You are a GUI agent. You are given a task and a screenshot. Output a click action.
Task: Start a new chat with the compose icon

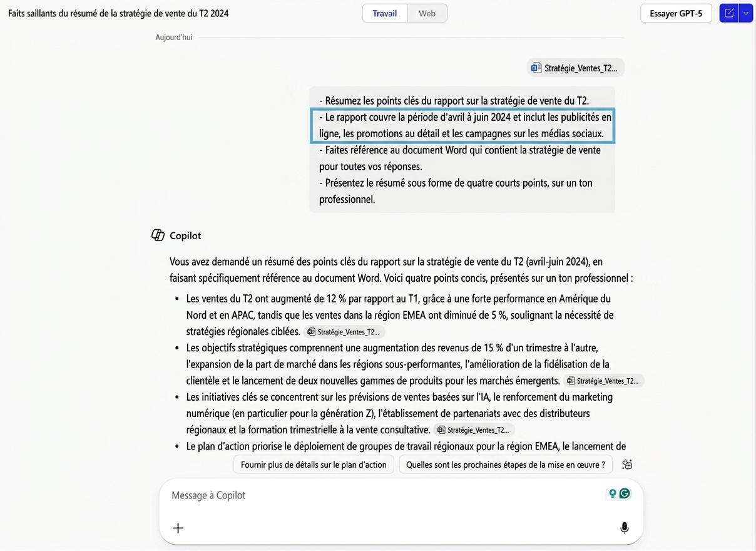point(729,13)
